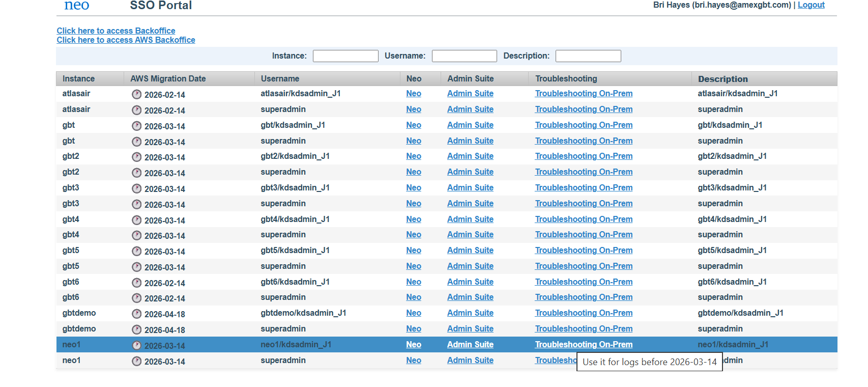Open Troubleshooting On-Prem for gbtdemo/kdsadmin_J1
Viewport: 868px width, 387px height.
pyautogui.click(x=584, y=313)
